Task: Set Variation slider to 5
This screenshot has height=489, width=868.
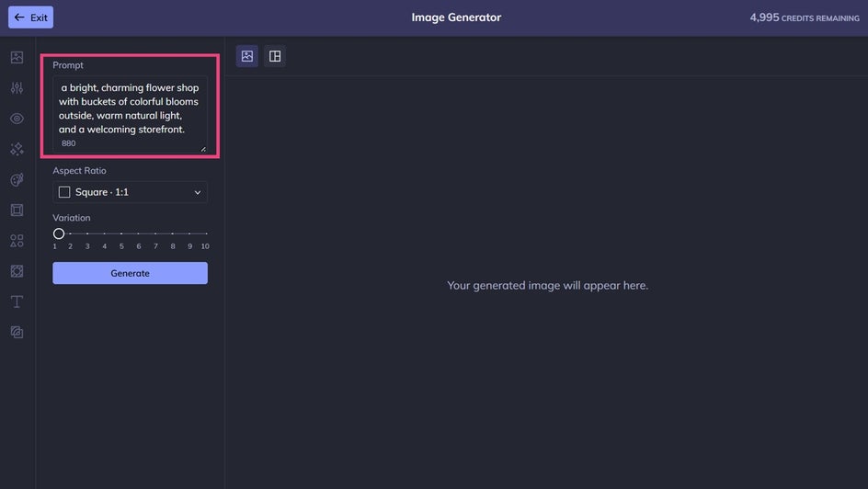Action: point(121,233)
